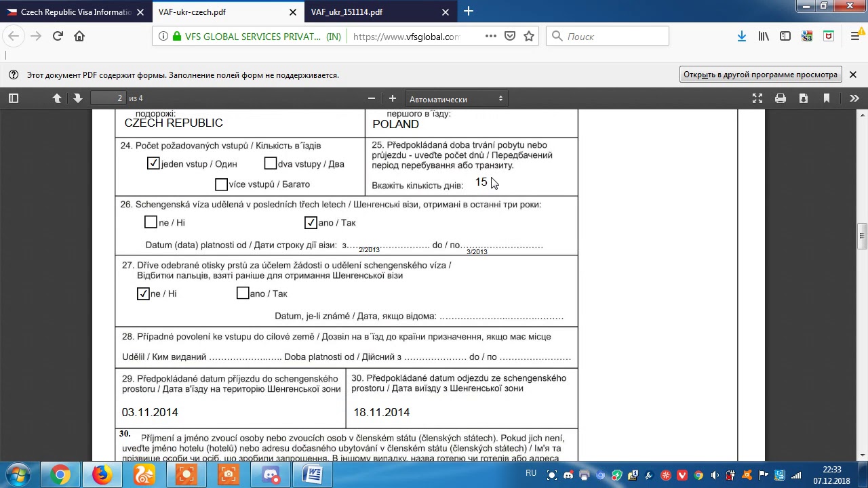Toggle the PDF sidebar panel
The image size is (868, 488).
pyautogui.click(x=13, y=98)
